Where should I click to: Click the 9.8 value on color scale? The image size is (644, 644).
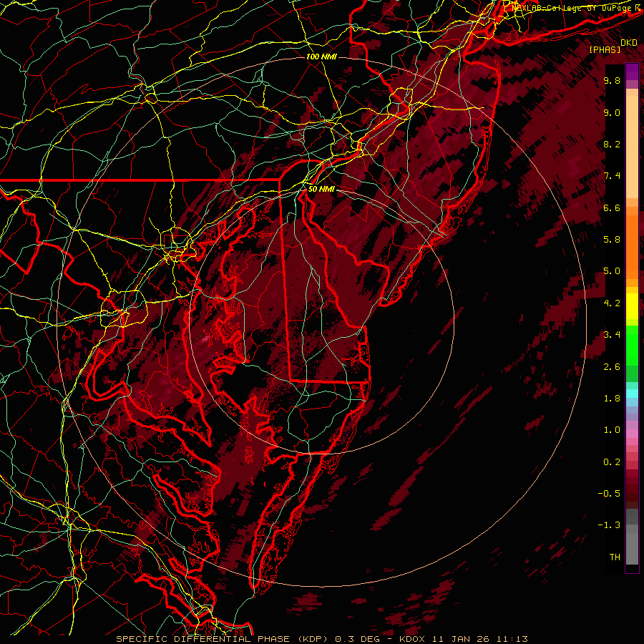coord(612,81)
